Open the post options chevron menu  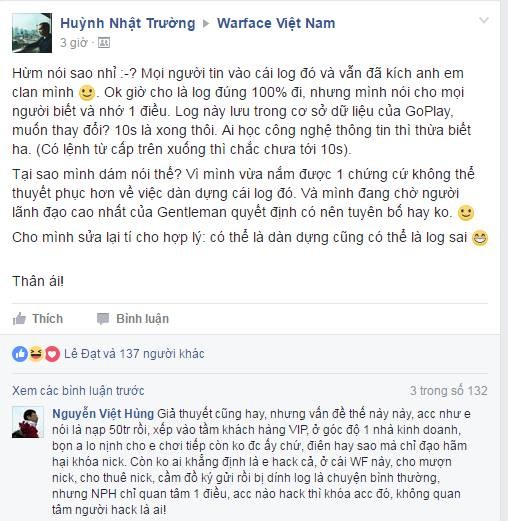pos(484,20)
